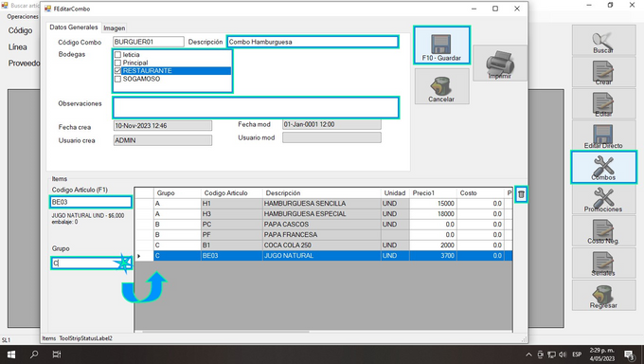
Task: Click price cell 15000
Action: pos(433,204)
